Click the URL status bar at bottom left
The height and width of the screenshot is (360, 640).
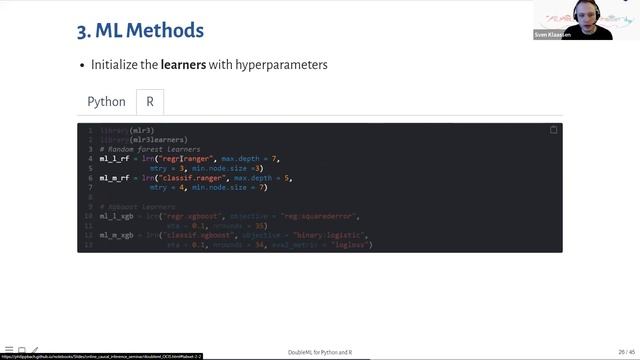pyautogui.click(x=101, y=356)
